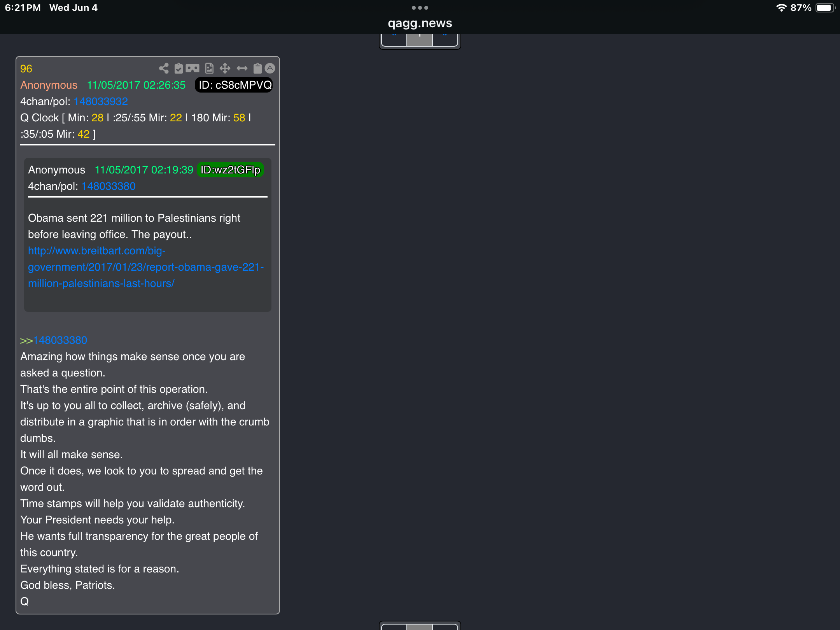Click the :35/:05 Mir value 42
Viewport: 840px width, 630px height.
click(x=84, y=134)
